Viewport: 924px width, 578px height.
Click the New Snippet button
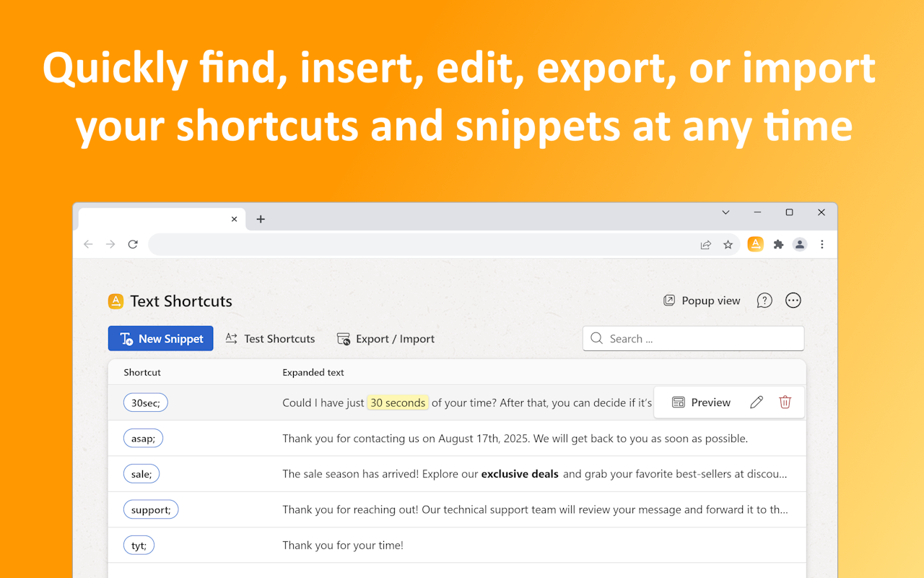[x=160, y=339]
